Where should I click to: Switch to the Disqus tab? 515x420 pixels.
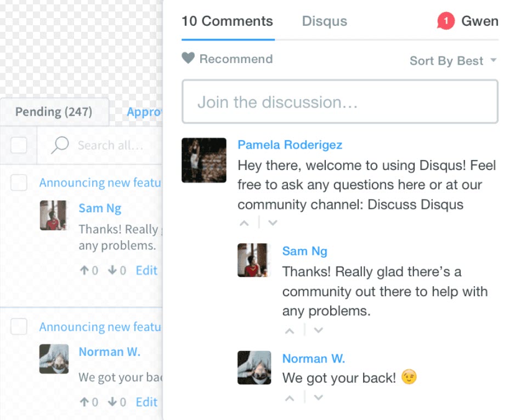pyautogui.click(x=325, y=21)
